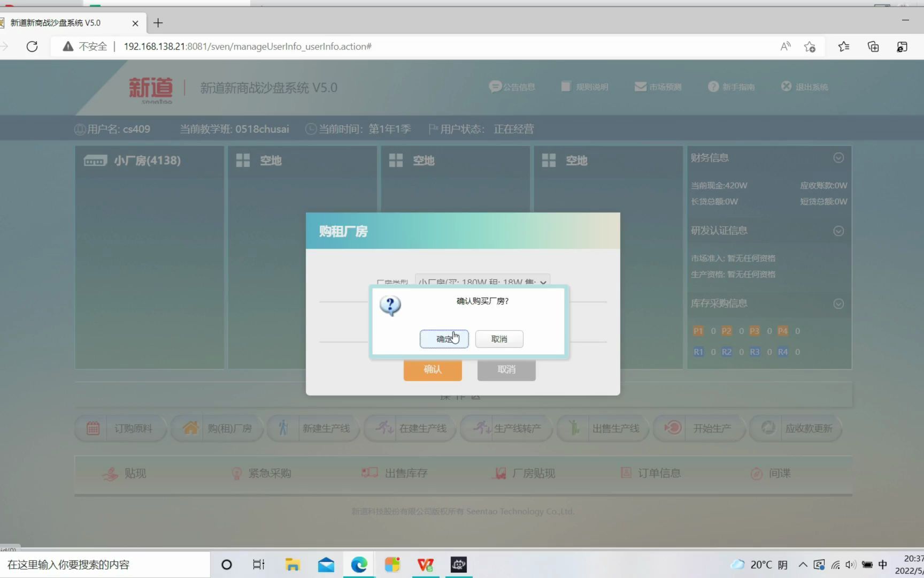Viewport: 924px width, 578px height.
Task: Reload the page with refresh button
Action: click(x=32, y=47)
